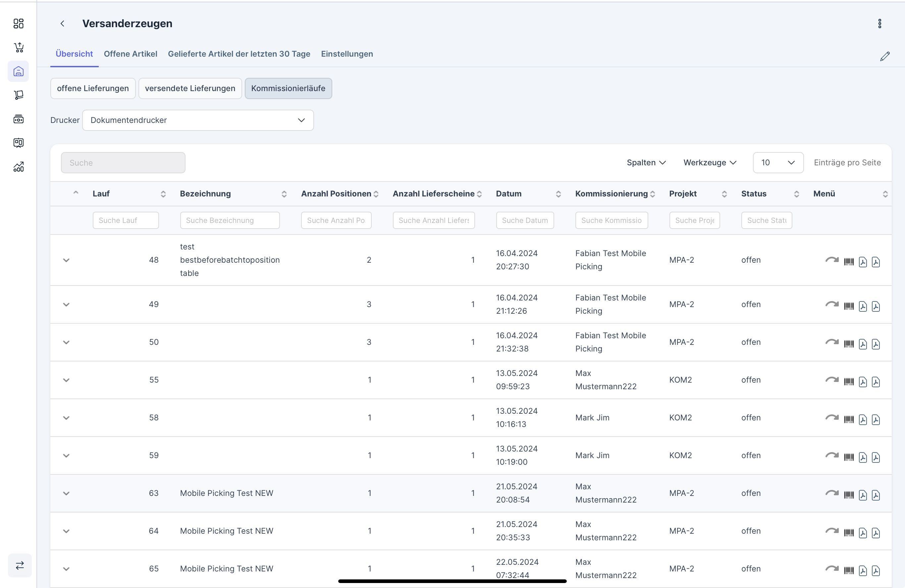The image size is (905, 588).
Task: Open the Spalten dropdown
Action: pos(646,163)
